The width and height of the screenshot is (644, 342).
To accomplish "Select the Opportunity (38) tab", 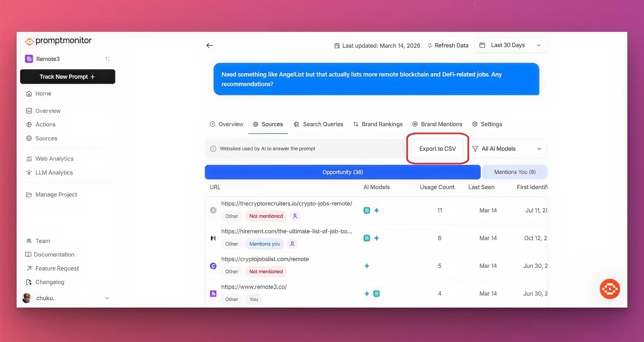I will (342, 172).
